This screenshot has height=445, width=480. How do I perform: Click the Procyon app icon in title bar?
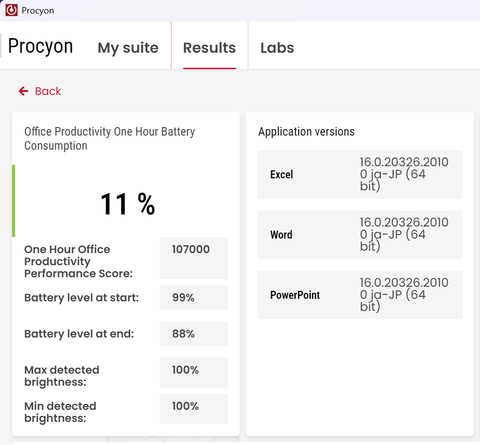click(11, 10)
